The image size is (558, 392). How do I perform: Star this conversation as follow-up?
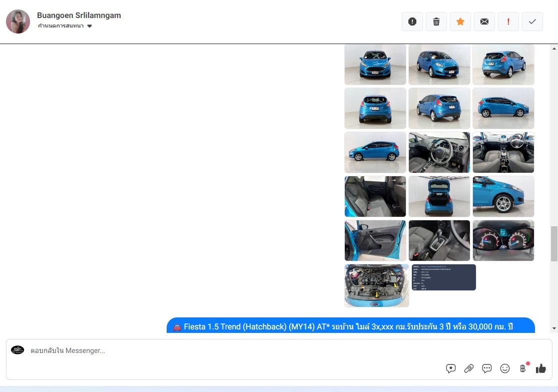point(460,22)
